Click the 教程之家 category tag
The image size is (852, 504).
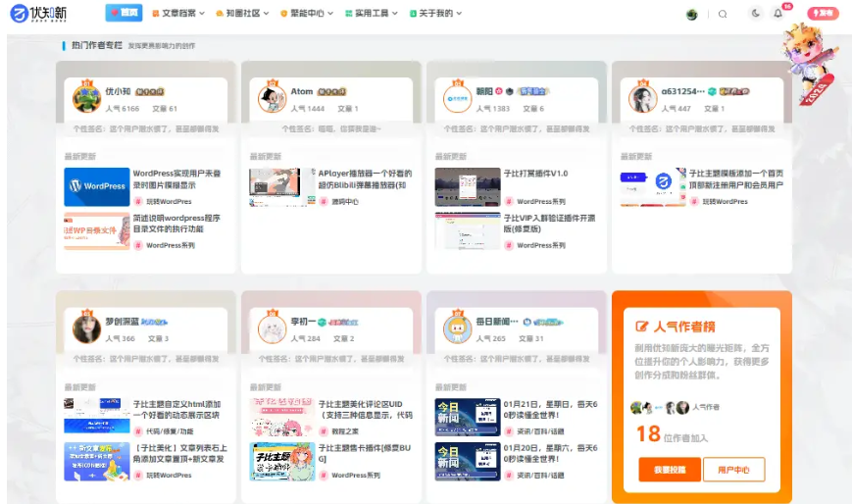tap(344, 431)
